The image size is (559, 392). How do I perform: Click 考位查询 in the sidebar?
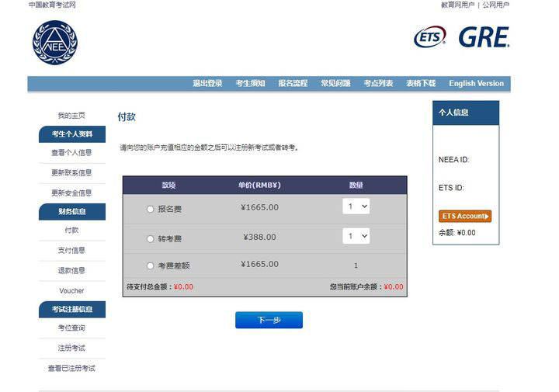coord(71,328)
